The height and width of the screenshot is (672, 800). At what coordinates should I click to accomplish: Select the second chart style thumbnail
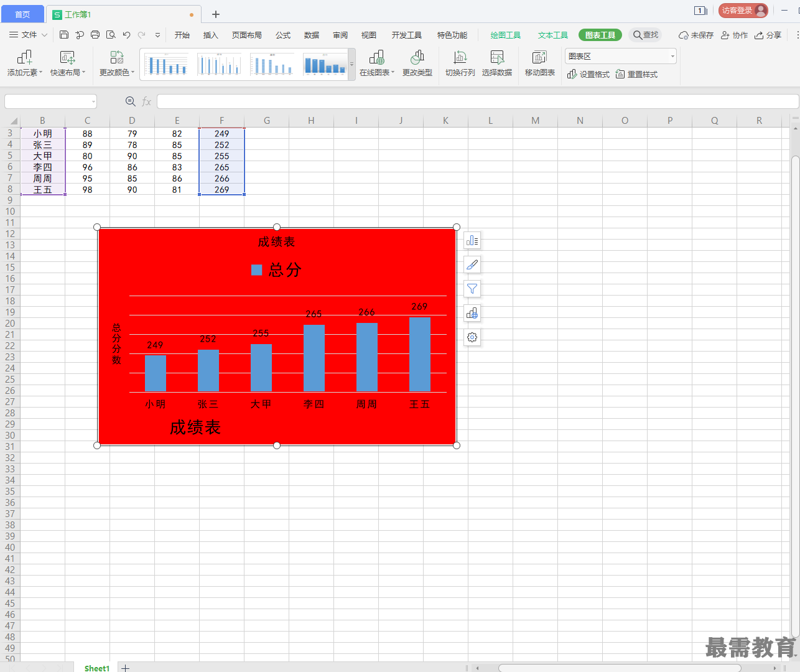(x=219, y=64)
